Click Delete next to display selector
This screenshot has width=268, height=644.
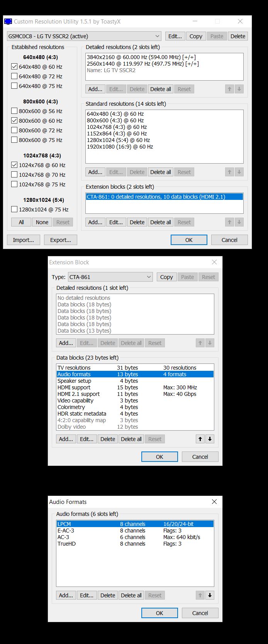(238, 36)
